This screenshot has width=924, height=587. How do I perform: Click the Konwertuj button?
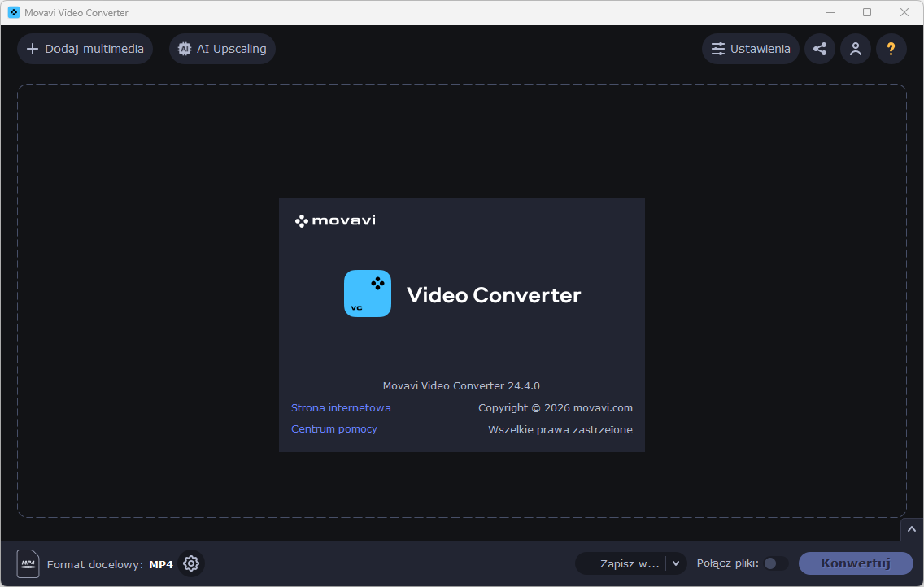pos(856,563)
